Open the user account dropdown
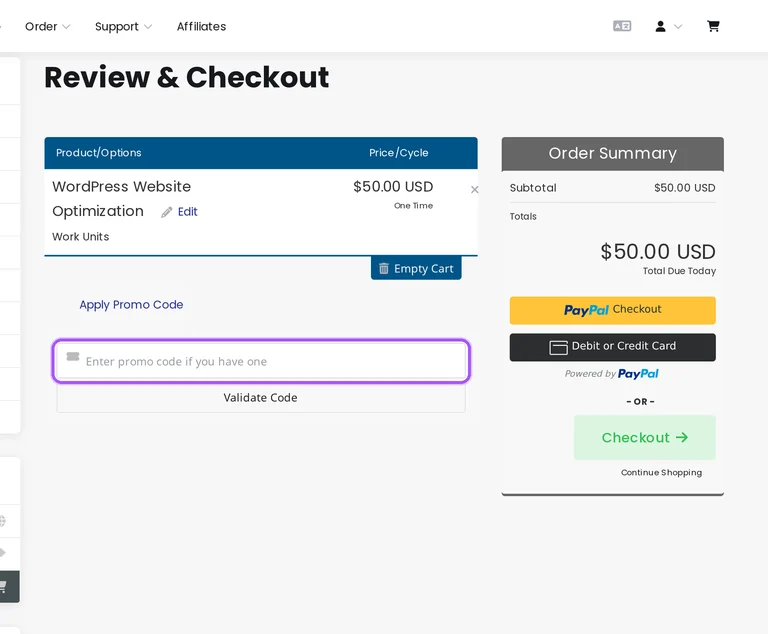 coord(668,26)
